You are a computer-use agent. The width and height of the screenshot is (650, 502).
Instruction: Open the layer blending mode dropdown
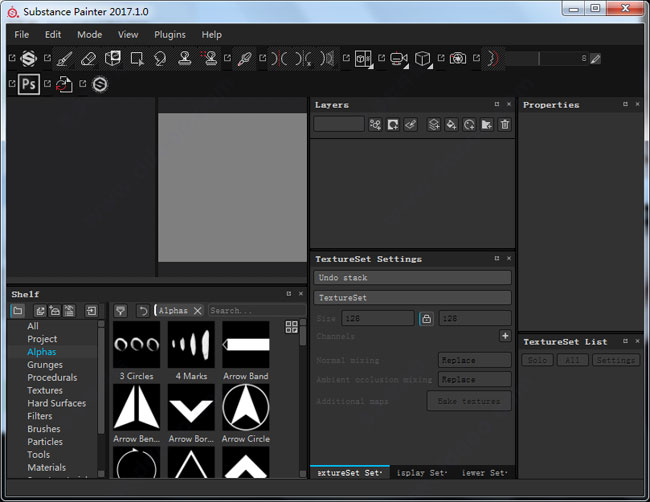pyautogui.click(x=338, y=125)
